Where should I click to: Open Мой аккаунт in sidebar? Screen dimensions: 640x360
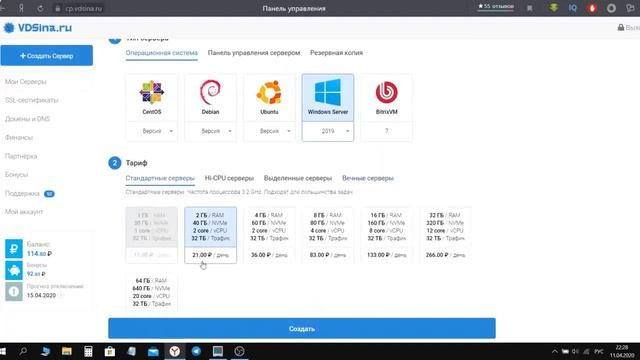(x=24, y=211)
